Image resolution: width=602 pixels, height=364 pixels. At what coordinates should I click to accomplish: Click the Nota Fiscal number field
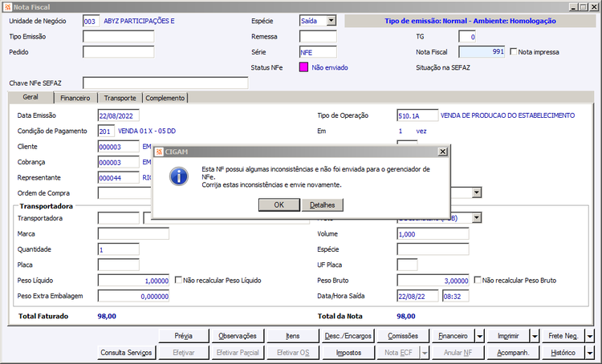[482, 52]
